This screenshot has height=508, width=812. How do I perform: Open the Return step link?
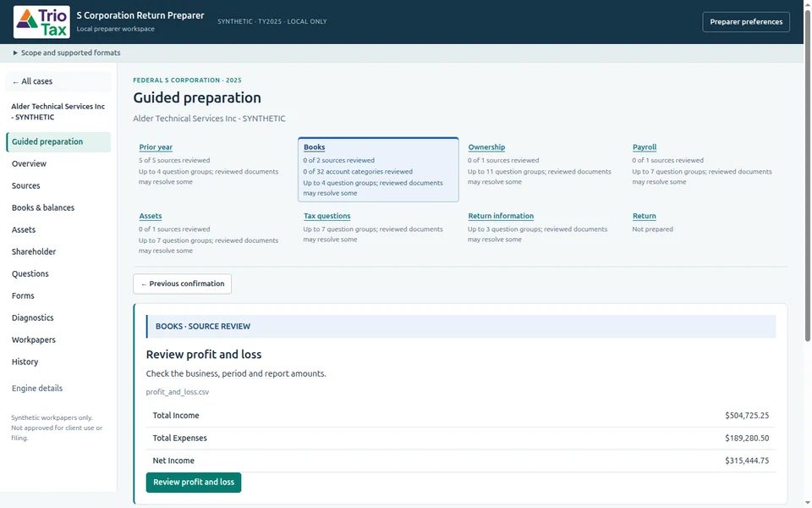645,216
